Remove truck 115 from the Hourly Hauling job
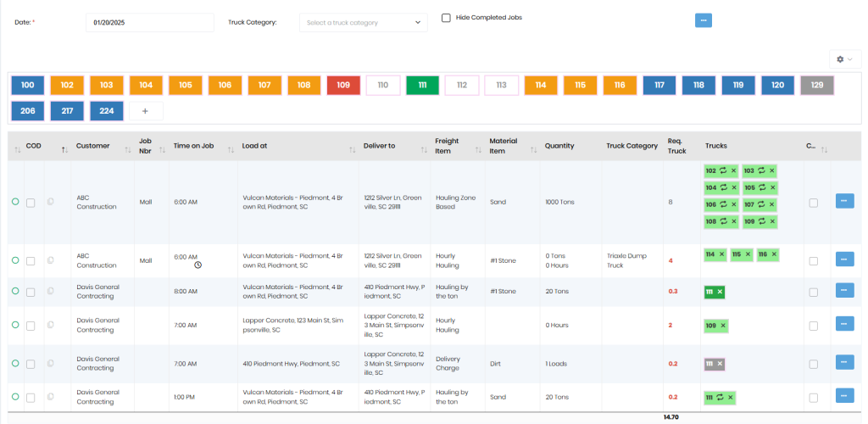868x424 pixels. point(748,254)
